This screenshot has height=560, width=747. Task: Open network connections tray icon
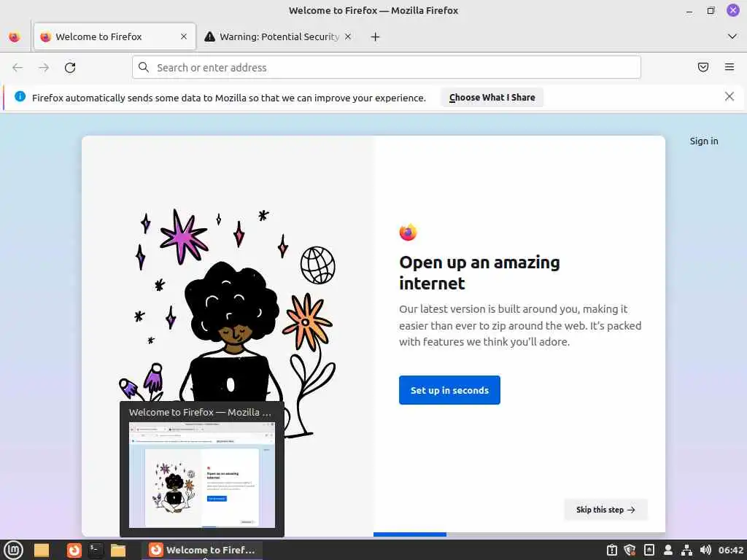click(x=686, y=550)
